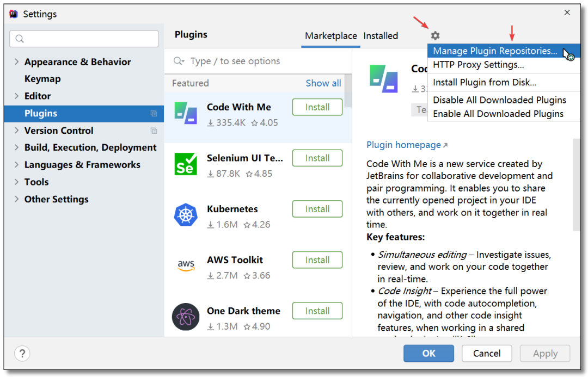This screenshot has height=377, width=588.
Task: Expand the Appearance & Behavior section
Action: coord(16,62)
